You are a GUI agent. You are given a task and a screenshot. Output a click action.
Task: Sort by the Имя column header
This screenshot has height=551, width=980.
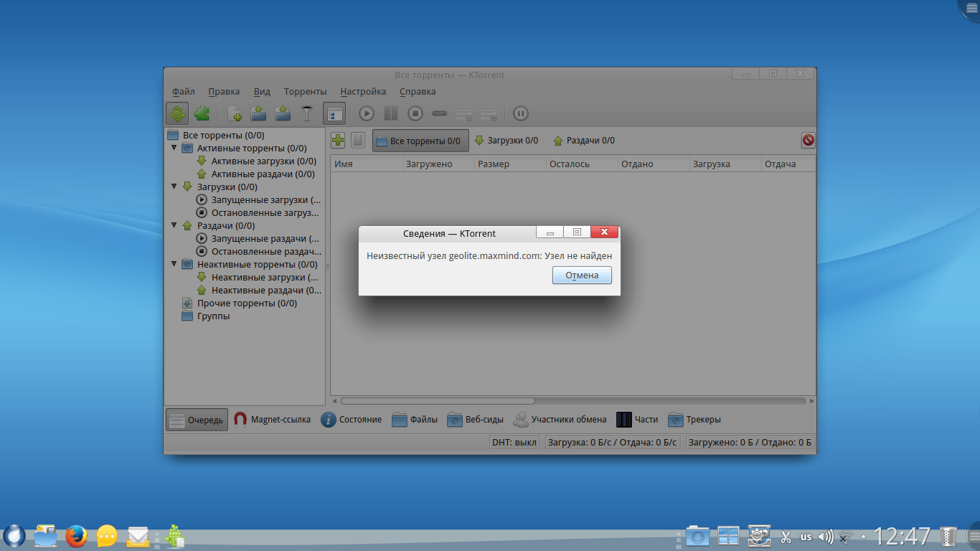click(367, 164)
